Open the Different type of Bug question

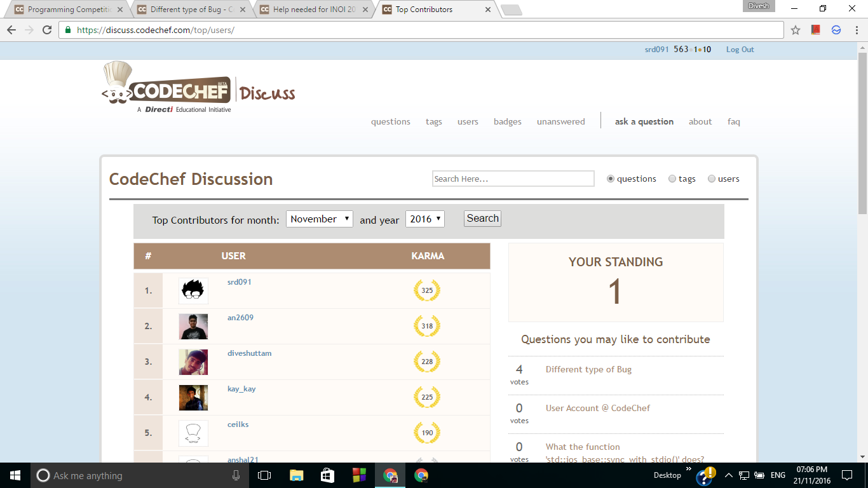click(588, 369)
